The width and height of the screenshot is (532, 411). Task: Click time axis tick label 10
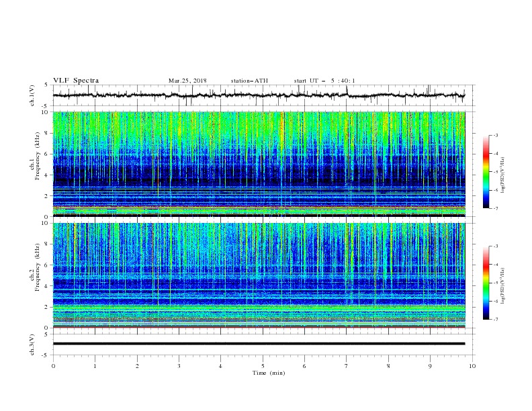click(472, 366)
